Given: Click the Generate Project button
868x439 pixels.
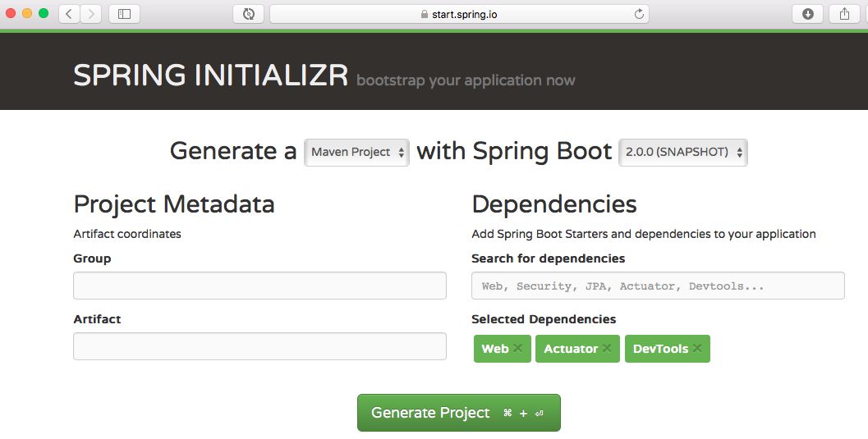Looking at the screenshot, I should (458, 413).
